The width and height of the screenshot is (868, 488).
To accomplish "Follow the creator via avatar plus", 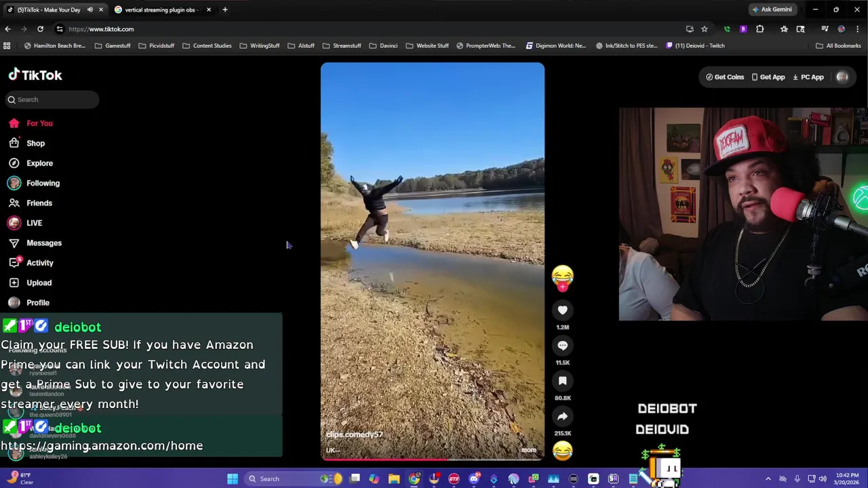I will (x=562, y=287).
